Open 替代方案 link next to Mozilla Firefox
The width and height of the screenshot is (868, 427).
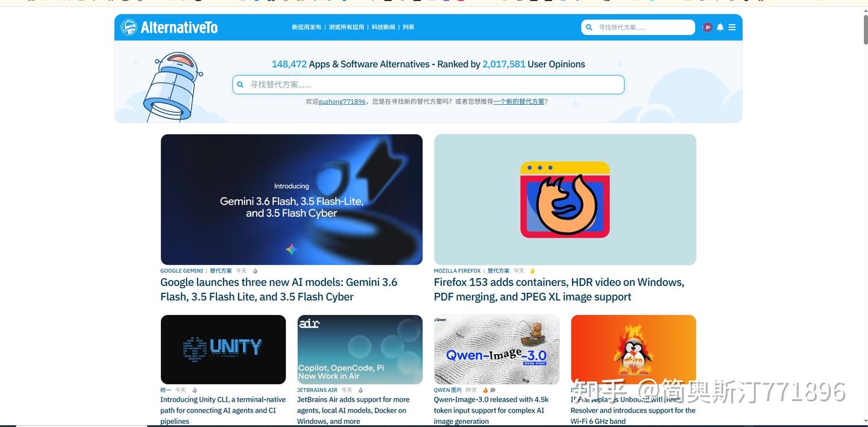click(x=498, y=271)
